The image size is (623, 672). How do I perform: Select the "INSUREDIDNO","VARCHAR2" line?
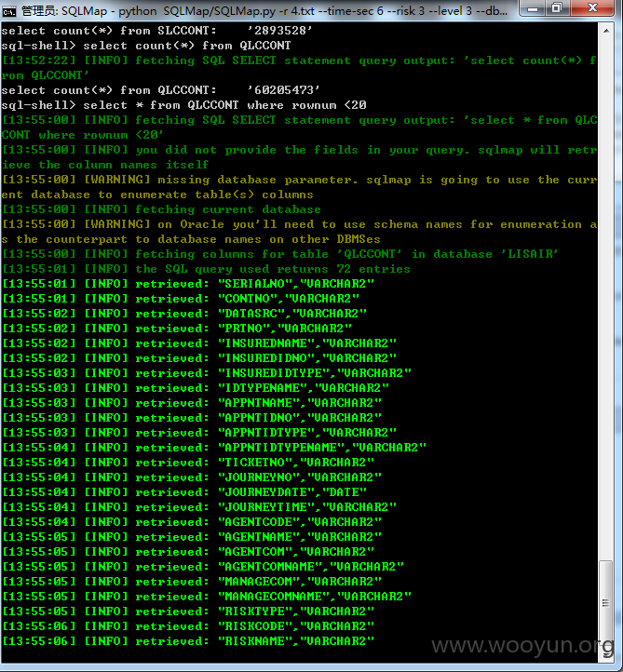[x=199, y=358]
